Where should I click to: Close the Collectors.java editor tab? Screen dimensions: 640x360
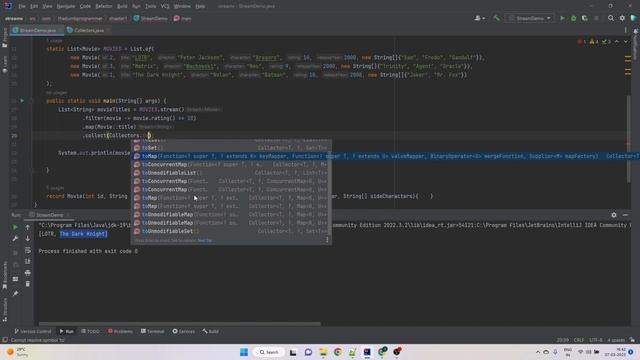[x=108, y=30]
